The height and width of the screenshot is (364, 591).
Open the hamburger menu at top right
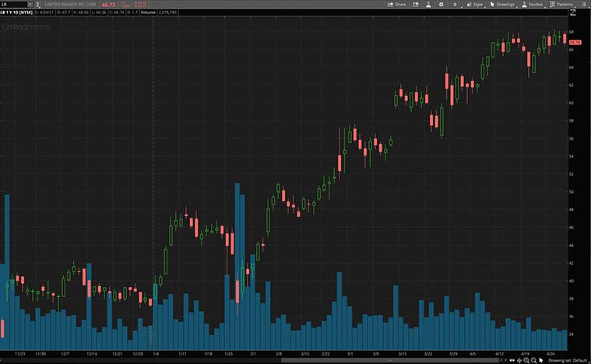[585, 4]
